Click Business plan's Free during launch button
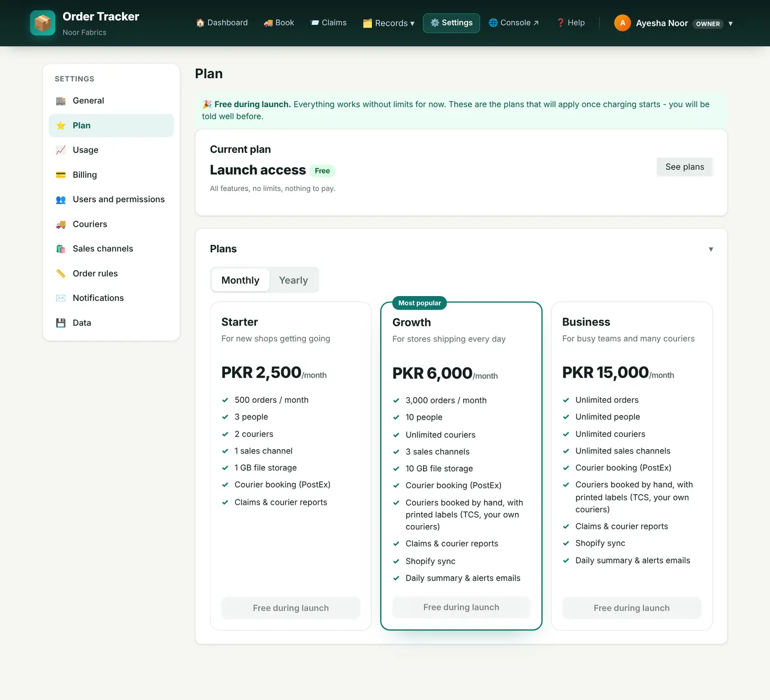This screenshot has height=700, width=770. 632,608
